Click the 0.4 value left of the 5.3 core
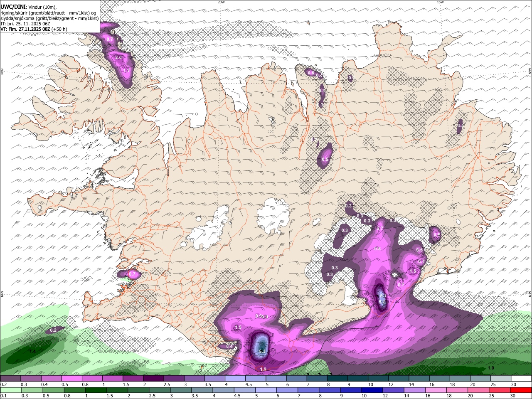Image resolution: width=532 pixels, height=399 pixels. (229, 346)
